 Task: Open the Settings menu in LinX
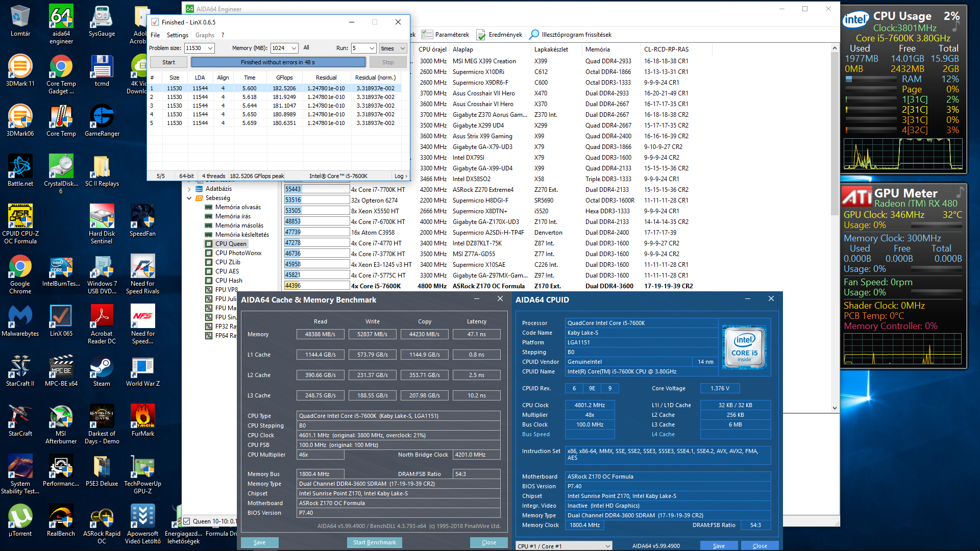(x=177, y=35)
